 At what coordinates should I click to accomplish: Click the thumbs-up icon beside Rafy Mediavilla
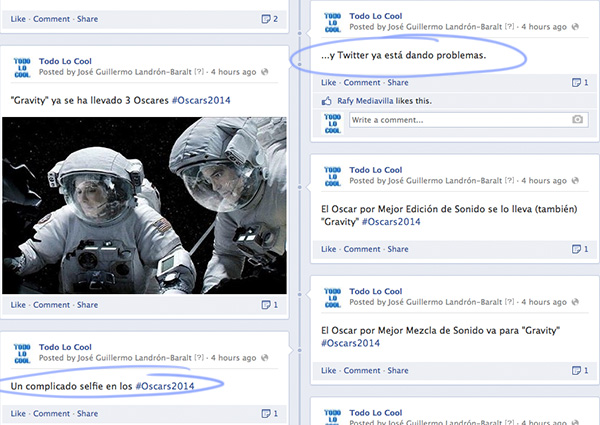326,101
